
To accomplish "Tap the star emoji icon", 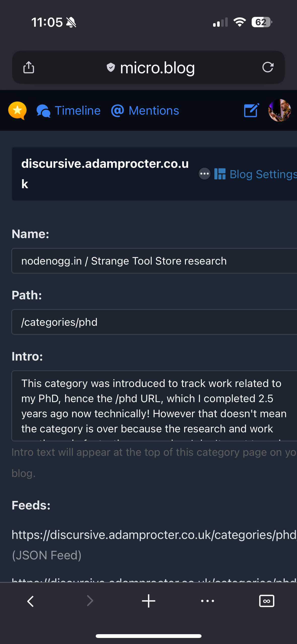I will point(17,110).
